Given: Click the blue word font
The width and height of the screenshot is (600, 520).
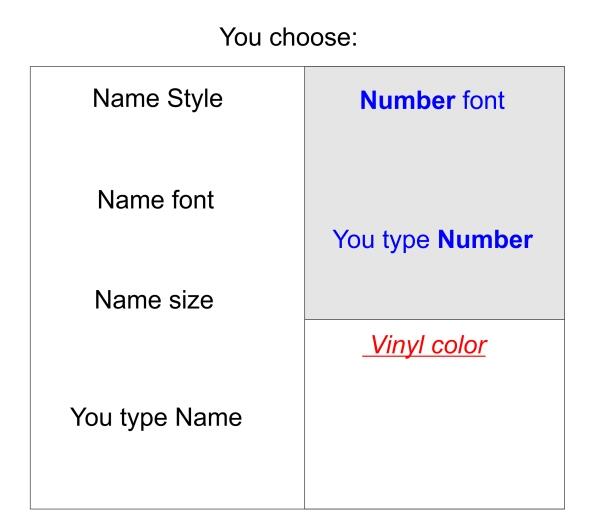Looking at the screenshot, I should tap(484, 100).
